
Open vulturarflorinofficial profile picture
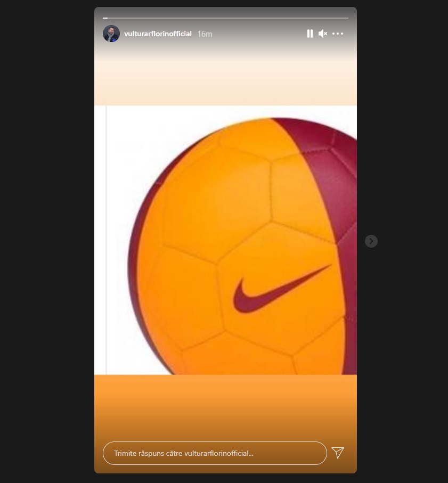point(111,34)
